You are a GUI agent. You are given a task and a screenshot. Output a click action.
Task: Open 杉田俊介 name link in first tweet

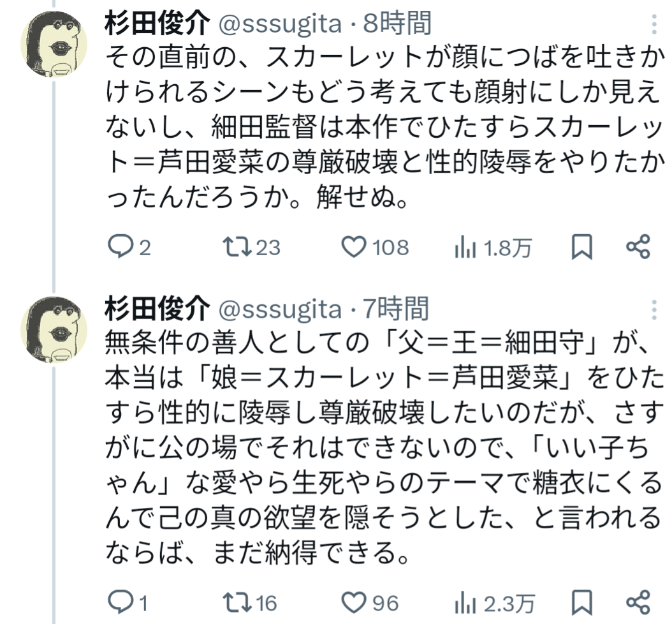pos(157,25)
